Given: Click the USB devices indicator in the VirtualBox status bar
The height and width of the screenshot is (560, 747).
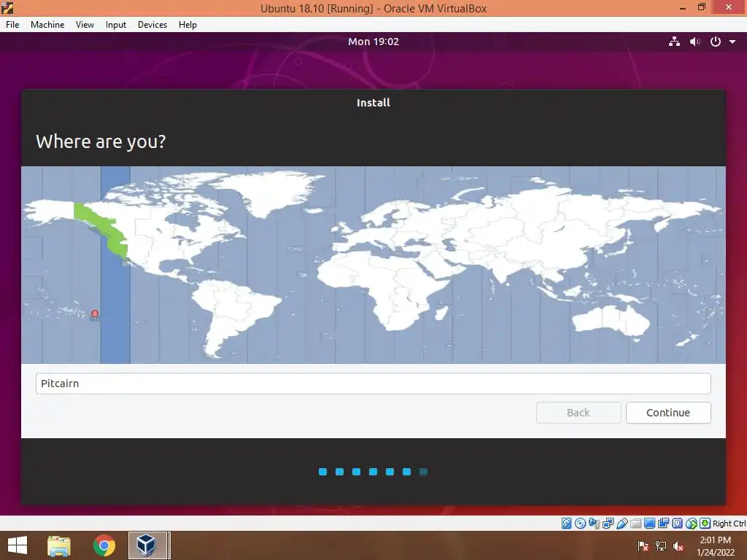Looking at the screenshot, I should [x=622, y=524].
